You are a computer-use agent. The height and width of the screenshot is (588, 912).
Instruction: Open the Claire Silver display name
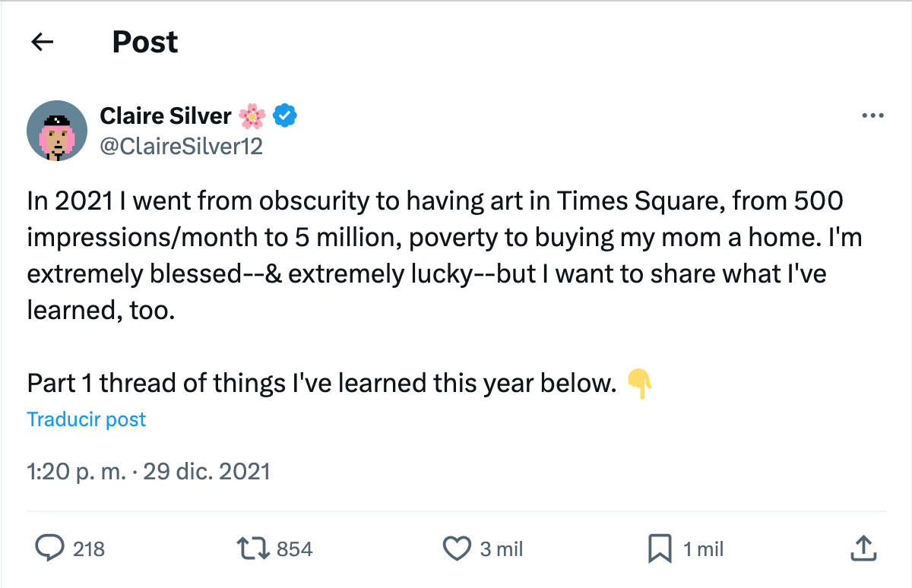coord(165,116)
